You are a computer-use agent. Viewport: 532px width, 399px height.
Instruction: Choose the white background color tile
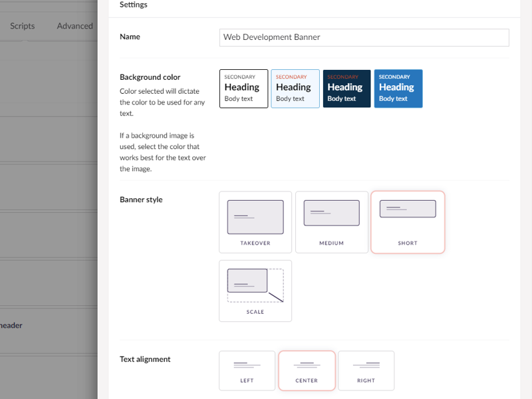click(243, 88)
